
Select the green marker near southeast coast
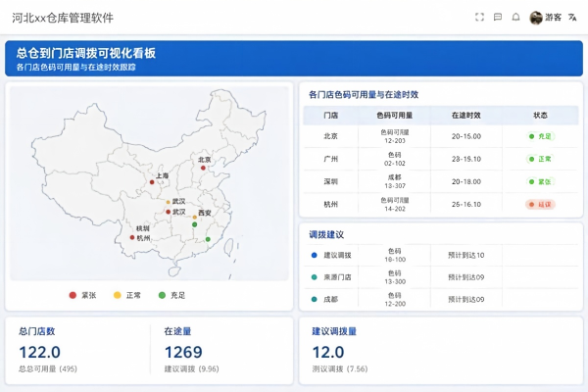[x=208, y=239]
